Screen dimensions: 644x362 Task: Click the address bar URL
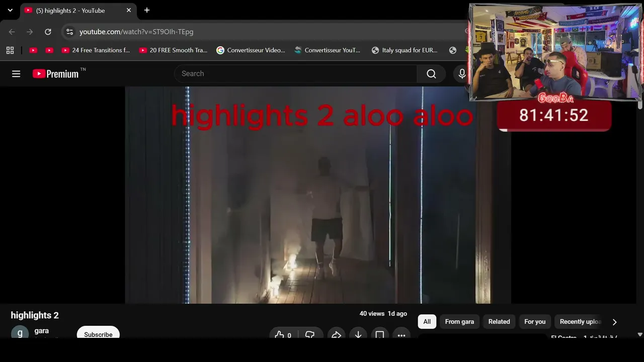136,32
